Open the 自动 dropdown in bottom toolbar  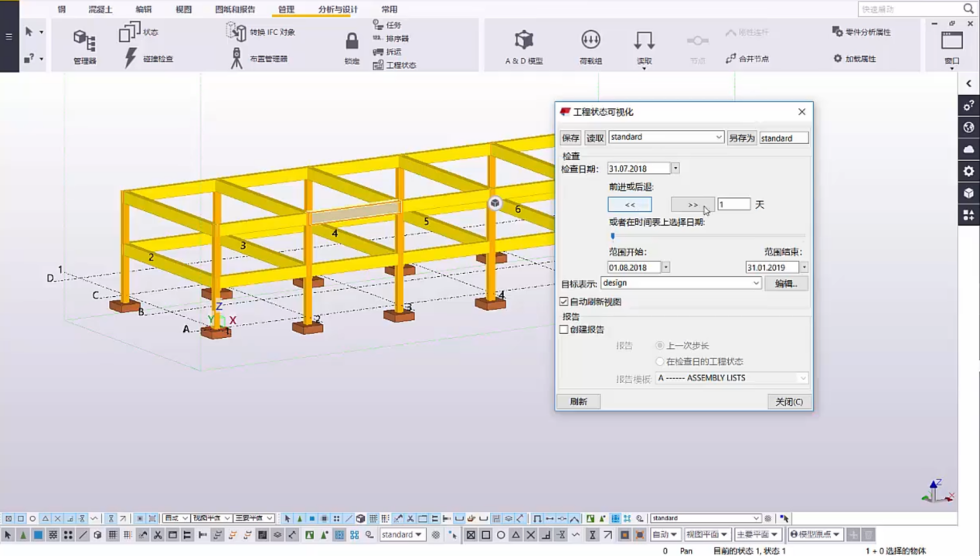point(665,534)
